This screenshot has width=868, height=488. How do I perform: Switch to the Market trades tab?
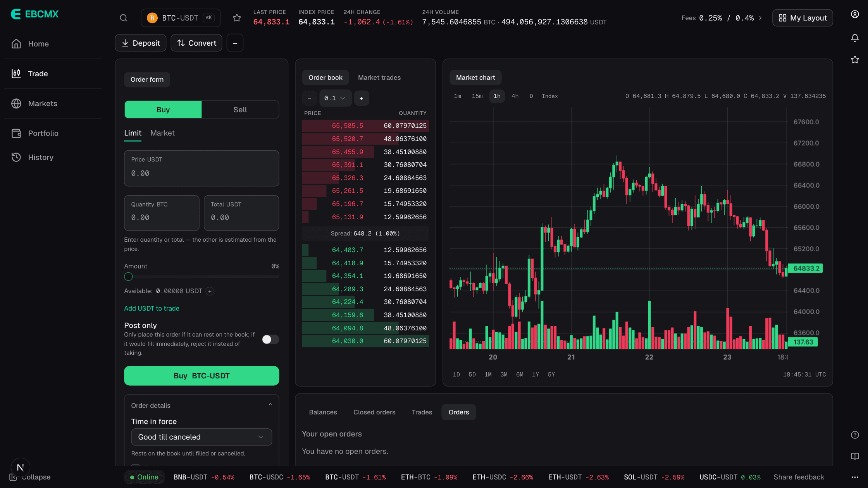(379, 77)
